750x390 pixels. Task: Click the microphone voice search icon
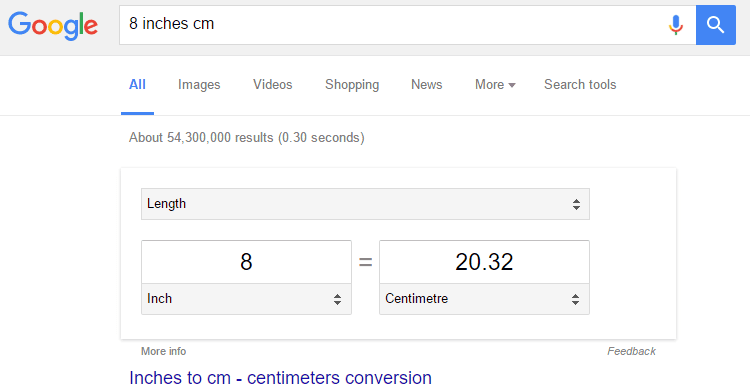(x=675, y=25)
